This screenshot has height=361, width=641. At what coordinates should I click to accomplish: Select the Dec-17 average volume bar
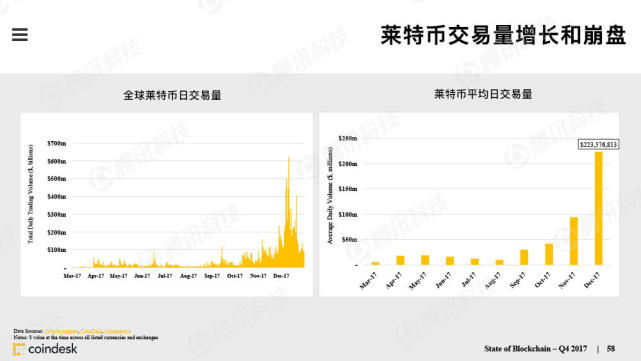pyautogui.click(x=598, y=209)
